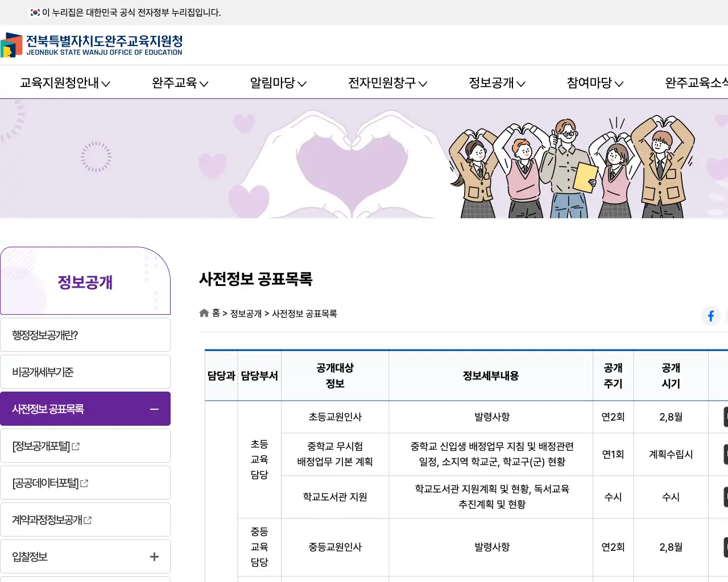Click the home icon in the breadcrumb

(204, 312)
